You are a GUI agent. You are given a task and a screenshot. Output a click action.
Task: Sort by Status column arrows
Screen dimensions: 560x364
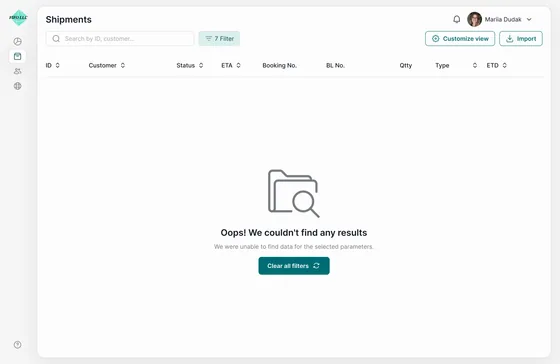(x=201, y=65)
